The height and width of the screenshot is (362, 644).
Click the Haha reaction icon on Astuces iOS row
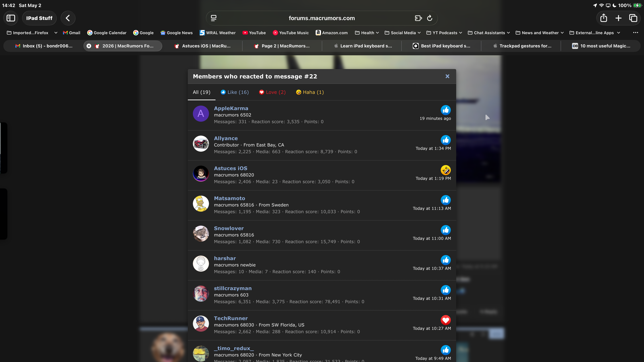445,170
